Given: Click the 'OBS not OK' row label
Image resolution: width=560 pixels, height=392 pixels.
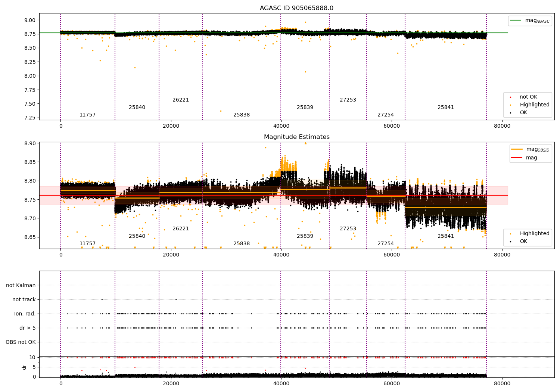Looking at the screenshot, I should pos(21,342).
